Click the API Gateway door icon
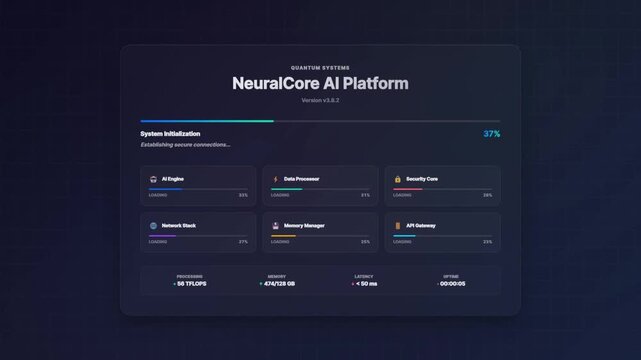This screenshot has width=641, height=360. pyautogui.click(x=397, y=226)
